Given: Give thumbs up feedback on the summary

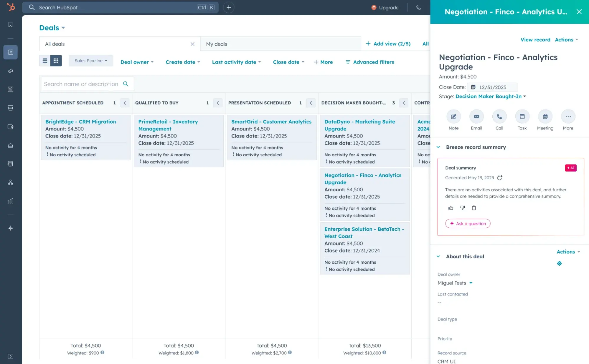Looking at the screenshot, I should pos(450,208).
